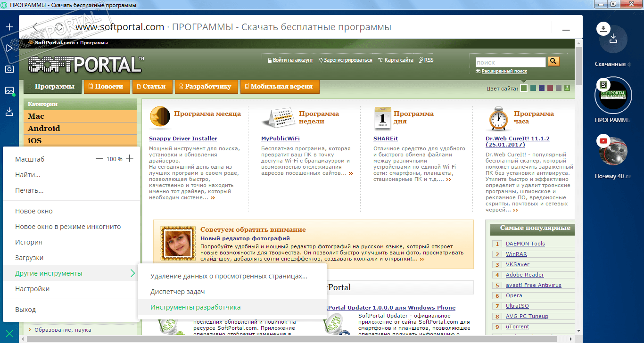Increase zoom with the plus button
This screenshot has height=343, width=644.
coord(130,159)
